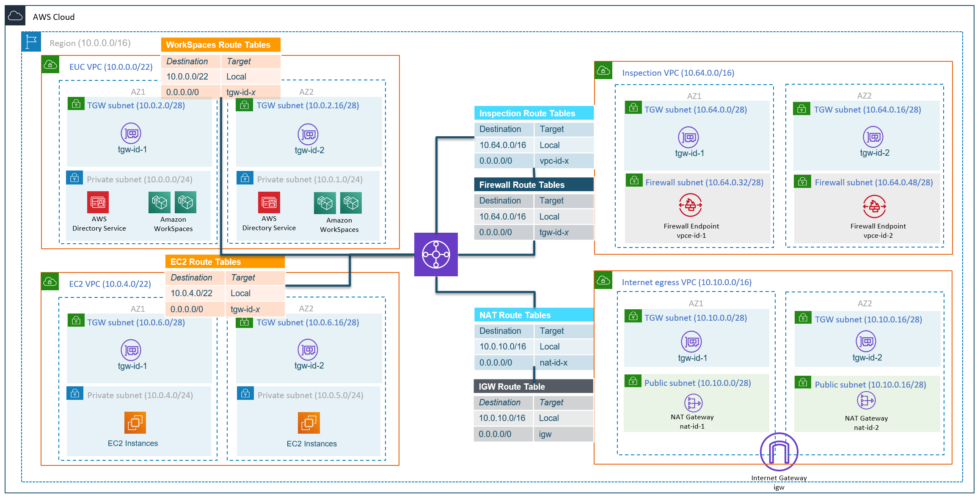Select the Region flag icon
The width and height of the screenshot is (980, 498).
click(x=31, y=41)
